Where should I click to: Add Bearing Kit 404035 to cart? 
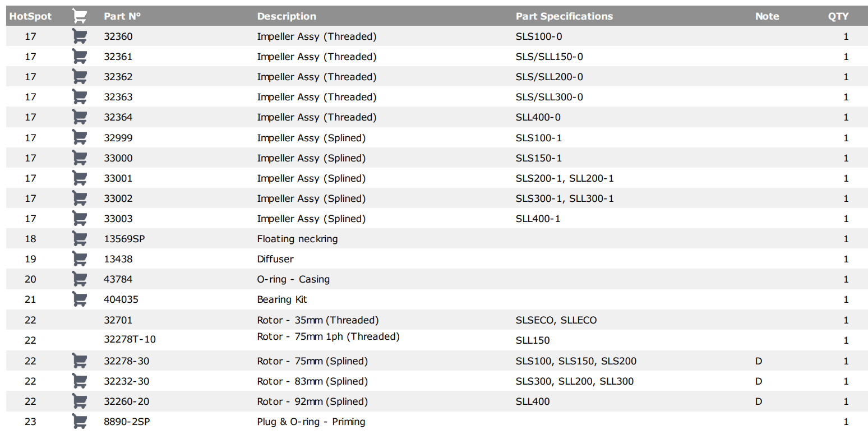point(80,299)
